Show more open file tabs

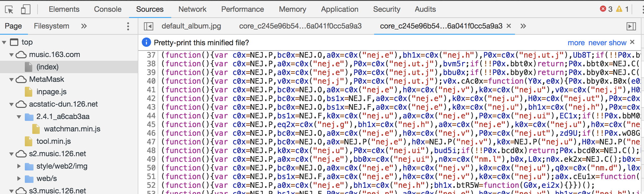coord(523,26)
